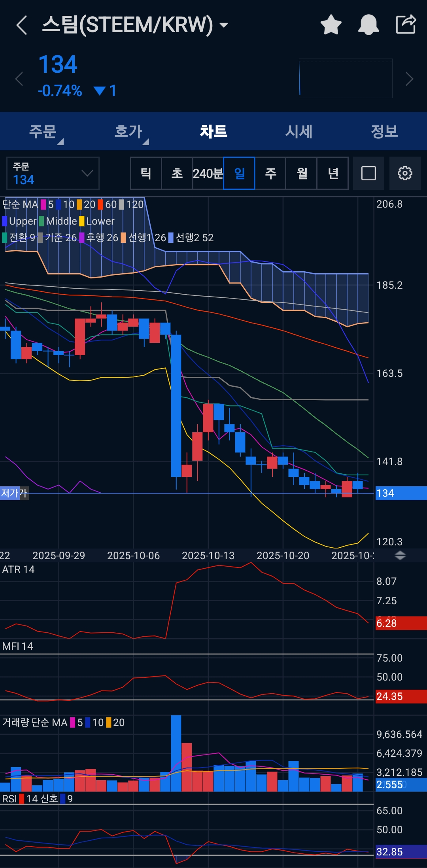
Task: Go to previous coin with left chevron
Action: click(x=19, y=79)
